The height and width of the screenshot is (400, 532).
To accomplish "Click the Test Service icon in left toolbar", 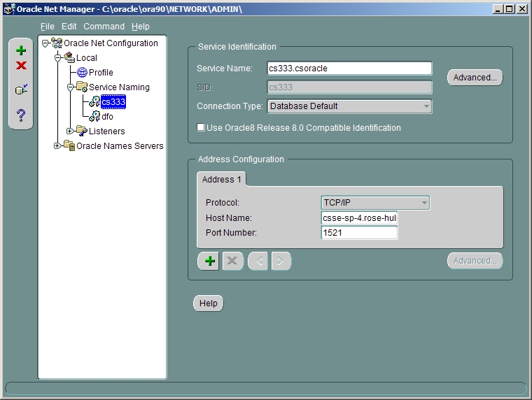I will coord(21,90).
